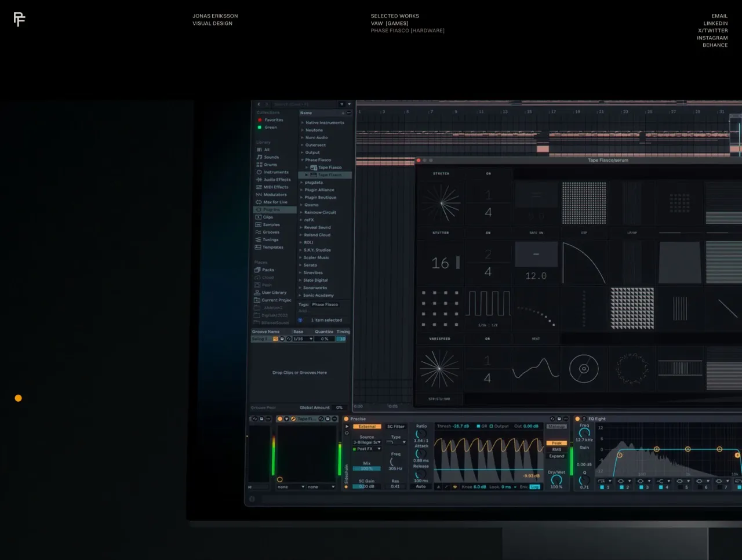The height and width of the screenshot is (560, 742).
Task: Click the square wave pattern in Stutter row
Action: click(x=488, y=304)
